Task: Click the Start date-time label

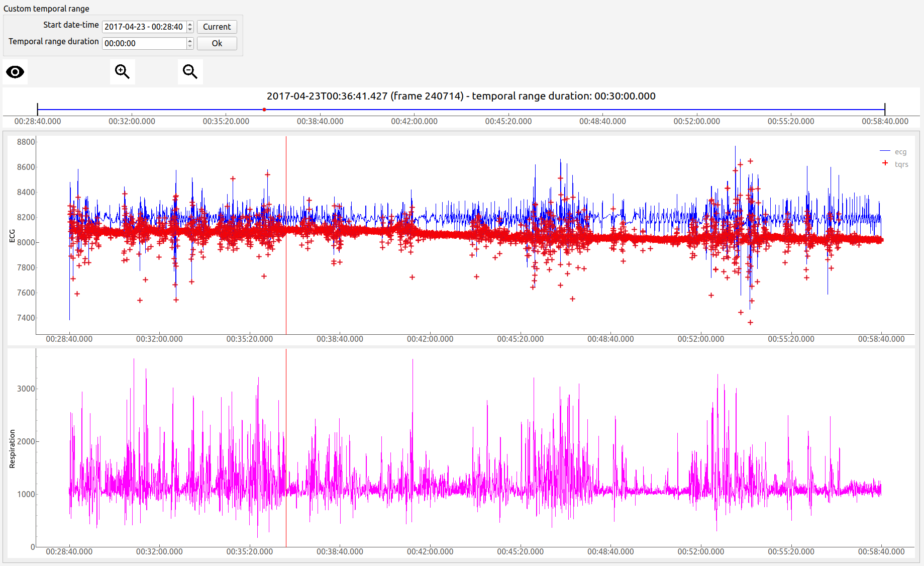Action: (71, 25)
